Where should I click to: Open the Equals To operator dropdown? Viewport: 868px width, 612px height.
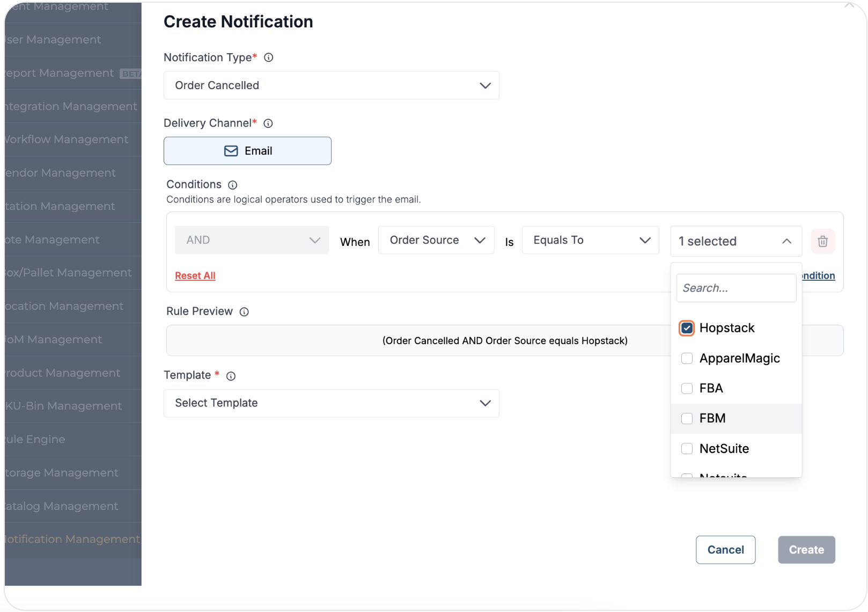[x=590, y=240]
